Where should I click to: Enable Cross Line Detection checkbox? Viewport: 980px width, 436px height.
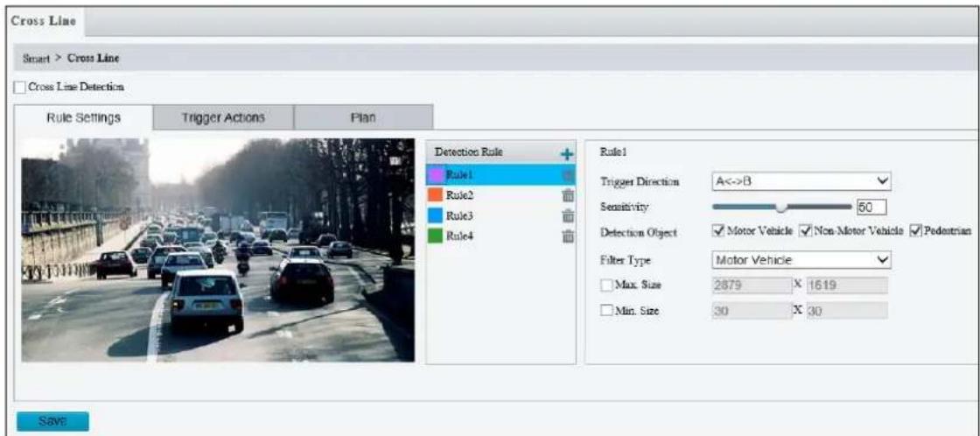click(x=19, y=88)
